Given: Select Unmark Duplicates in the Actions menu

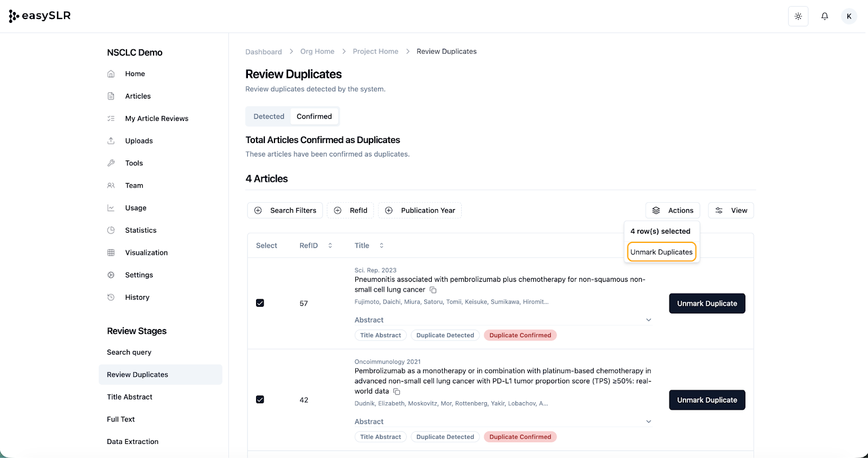Looking at the screenshot, I should (x=661, y=252).
